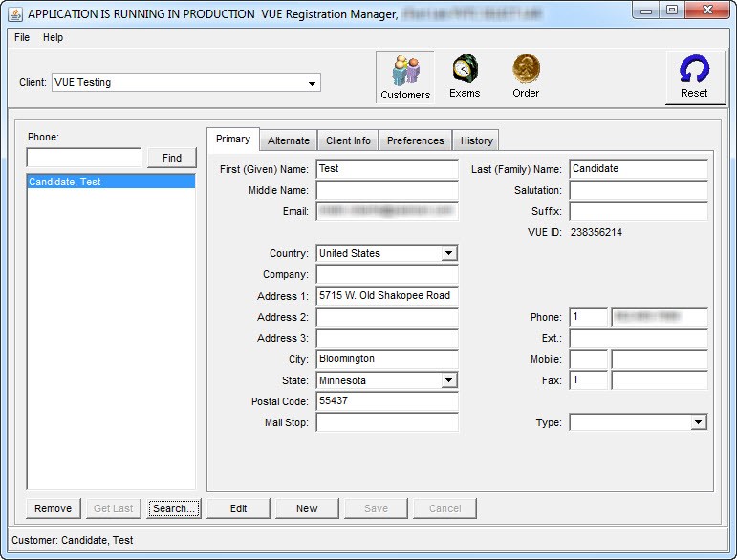Open the File menu
The width and height of the screenshot is (737, 560).
pos(22,37)
